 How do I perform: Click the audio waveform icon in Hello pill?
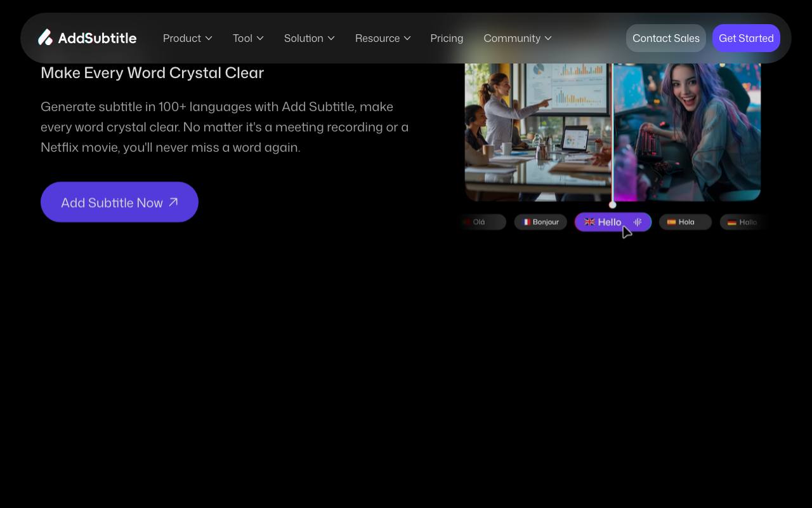pos(638,222)
